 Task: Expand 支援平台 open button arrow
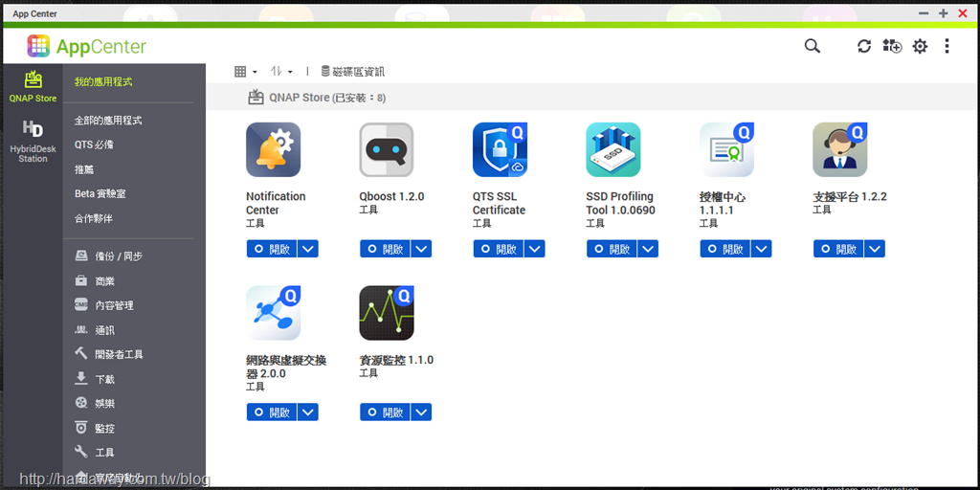click(x=875, y=249)
